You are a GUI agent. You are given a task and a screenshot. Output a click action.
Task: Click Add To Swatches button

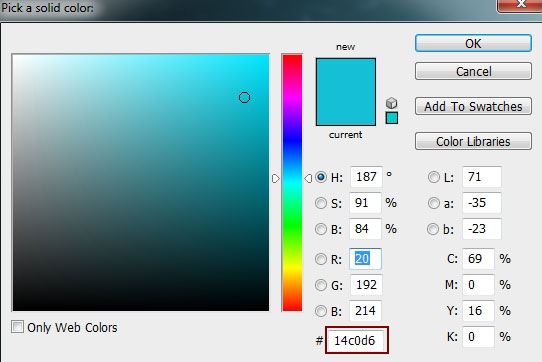pos(473,106)
